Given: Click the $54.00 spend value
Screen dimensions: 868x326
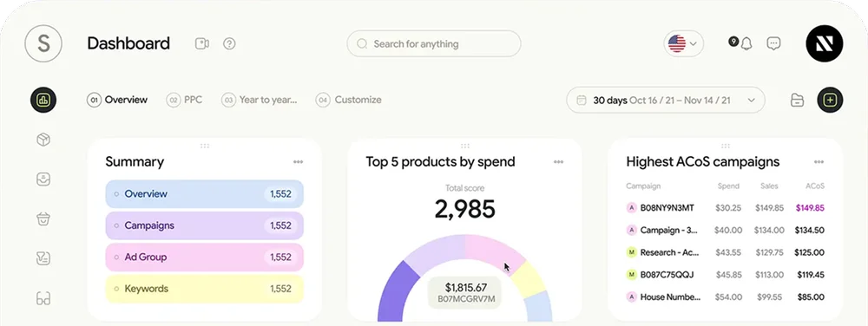Looking at the screenshot, I should (728, 297).
